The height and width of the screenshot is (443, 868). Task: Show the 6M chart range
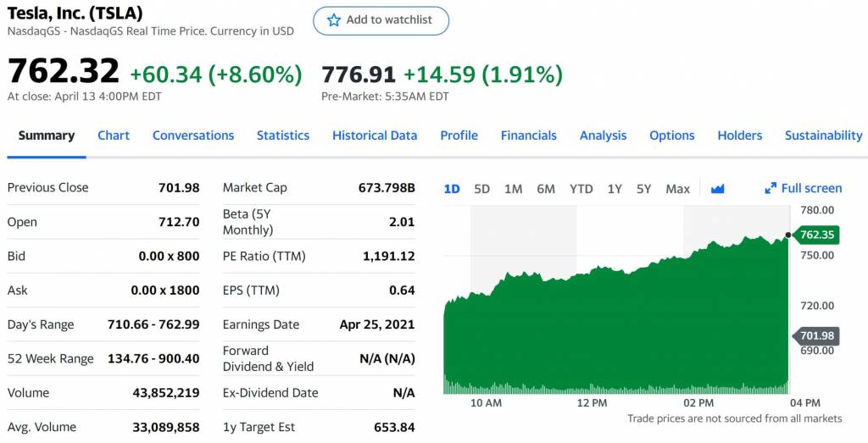546,189
